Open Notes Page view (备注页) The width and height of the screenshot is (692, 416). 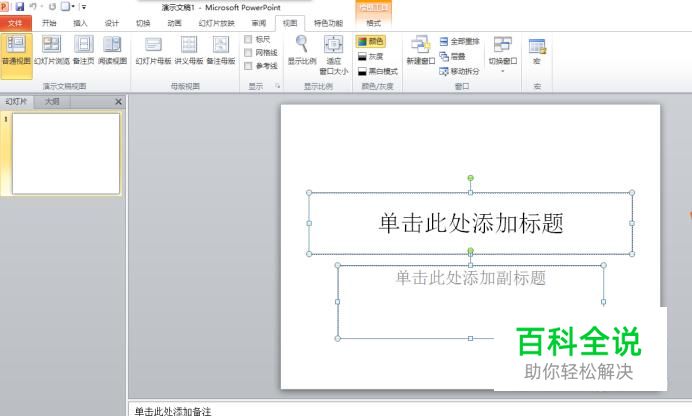[83, 50]
